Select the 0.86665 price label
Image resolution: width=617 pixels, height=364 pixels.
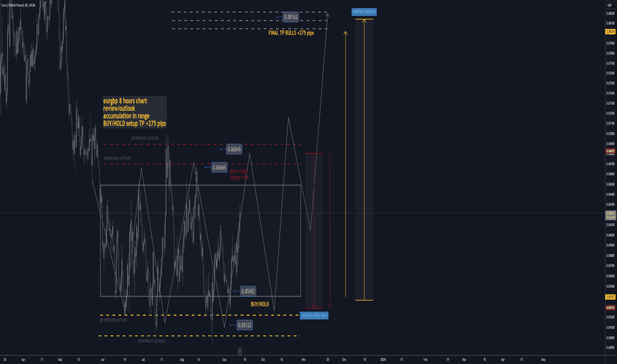[x=219, y=167]
